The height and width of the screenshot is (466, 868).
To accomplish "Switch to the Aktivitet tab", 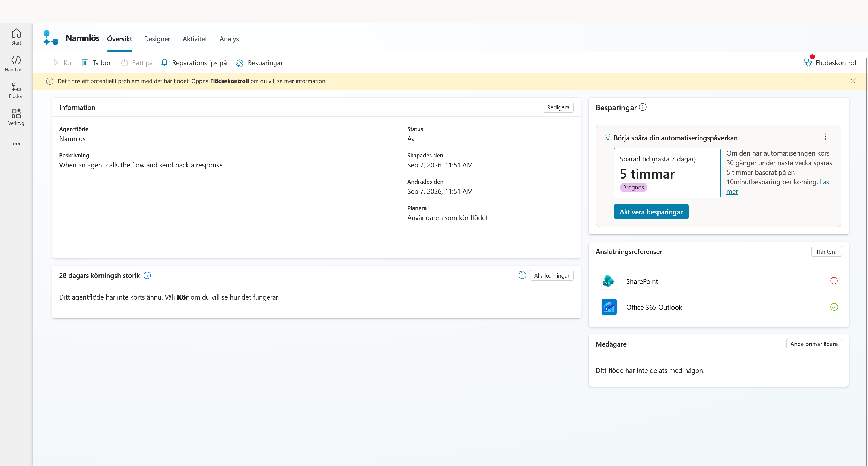I will [x=195, y=39].
